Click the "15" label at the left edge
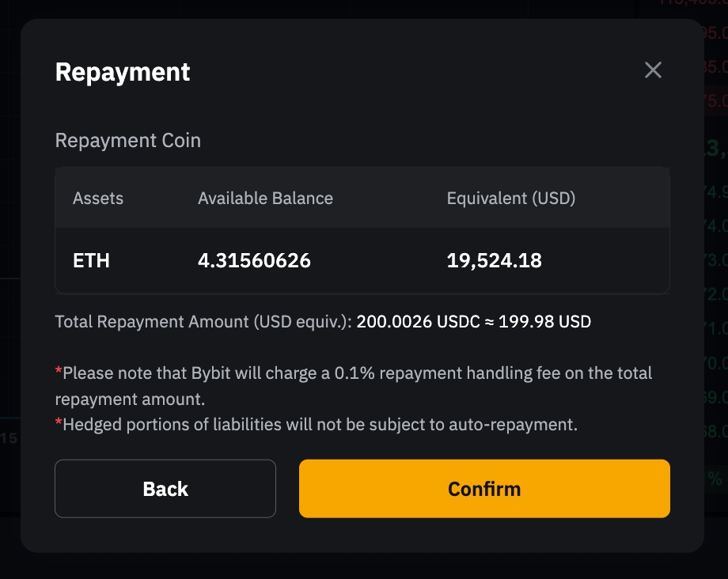This screenshot has width=728, height=579. point(9,438)
